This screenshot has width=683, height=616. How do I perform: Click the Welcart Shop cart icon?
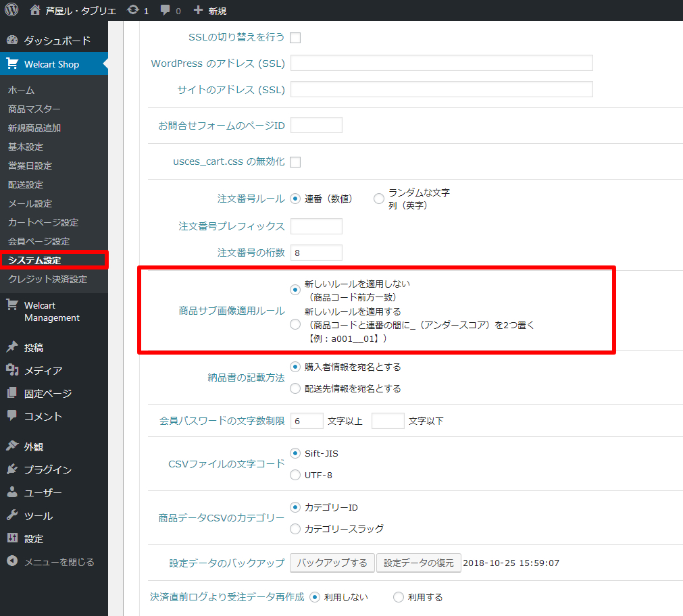click(x=12, y=63)
